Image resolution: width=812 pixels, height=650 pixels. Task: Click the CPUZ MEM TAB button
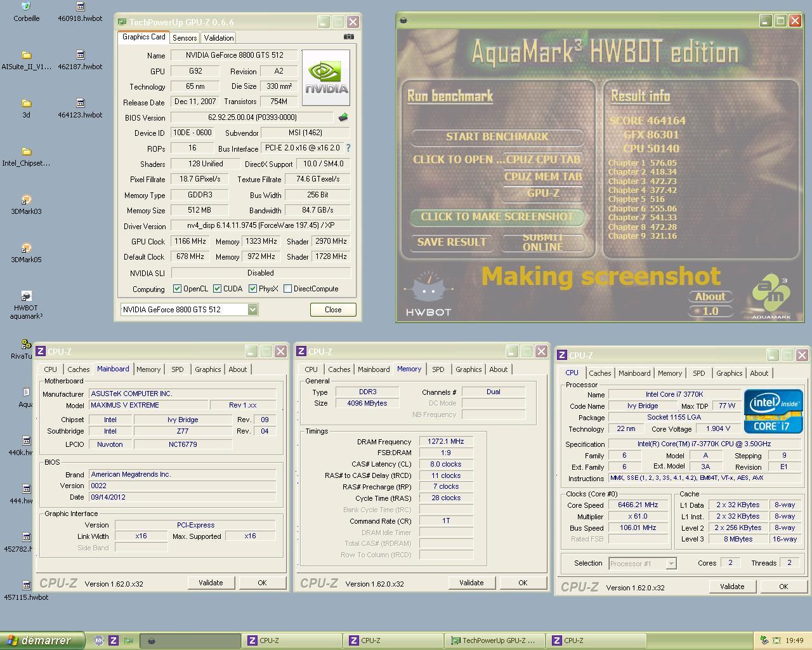coord(543,177)
